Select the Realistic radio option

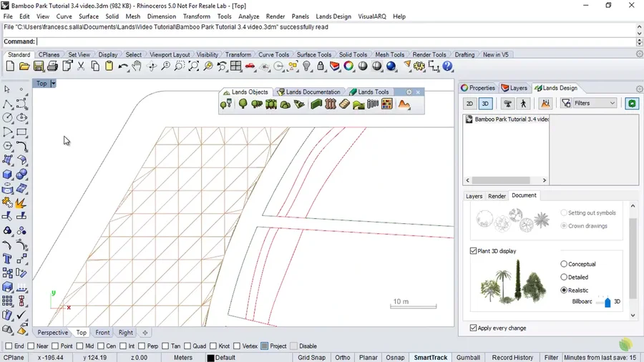[564, 290]
